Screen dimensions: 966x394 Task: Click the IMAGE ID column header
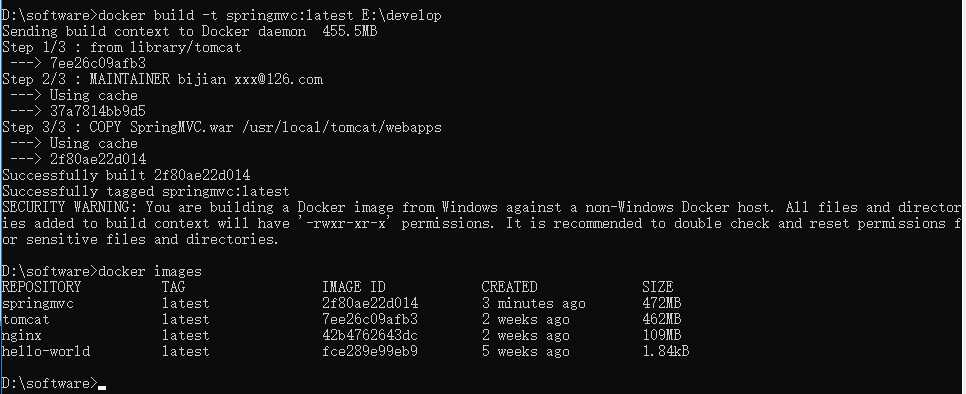354,287
